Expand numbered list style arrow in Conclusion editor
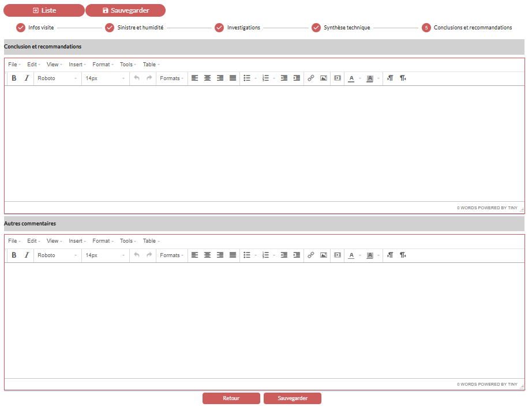This screenshot has width=532, height=407. (274, 78)
